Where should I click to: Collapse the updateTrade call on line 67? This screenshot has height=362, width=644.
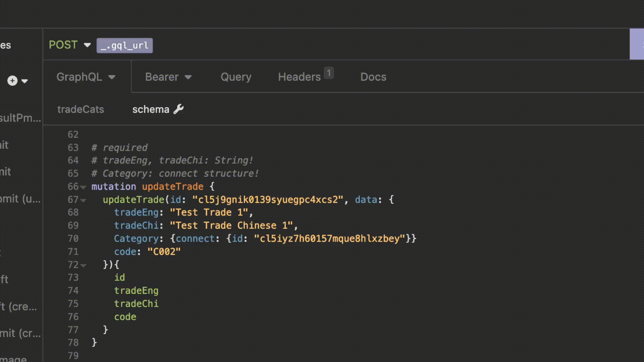click(x=83, y=200)
